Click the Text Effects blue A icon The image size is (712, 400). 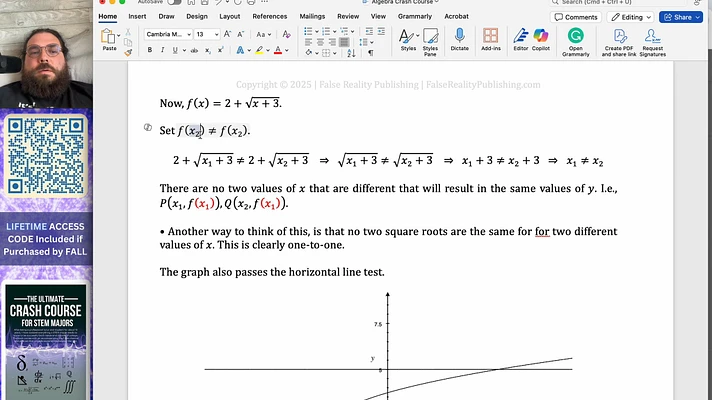tap(240, 50)
